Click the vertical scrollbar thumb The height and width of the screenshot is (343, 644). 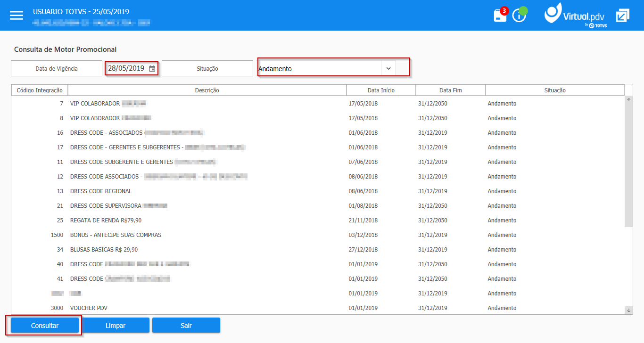(628, 165)
